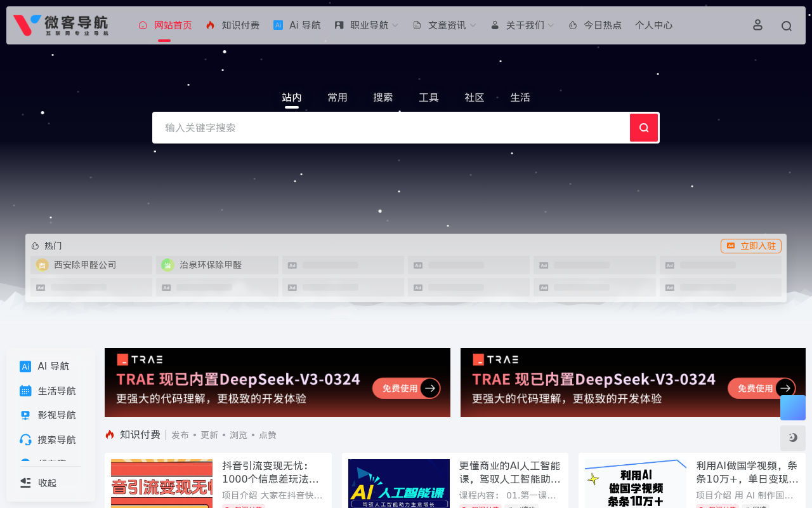Sort 知识付费 by 发布
Viewport: 812px width, 508px height.
[180, 435]
